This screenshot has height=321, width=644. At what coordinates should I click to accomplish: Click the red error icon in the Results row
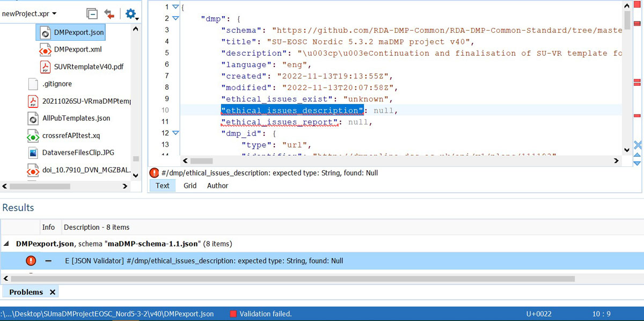(x=31, y=261)
